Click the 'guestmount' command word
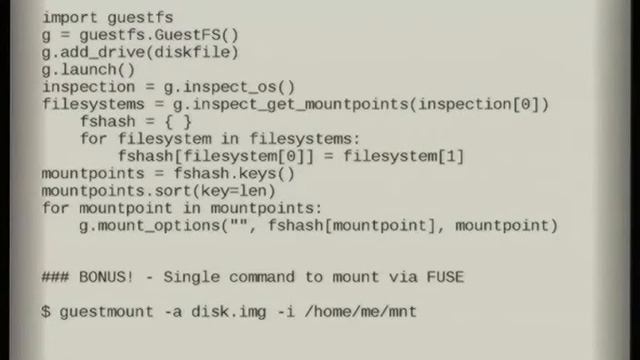This screenshot has height=360, width=640. tap(107, 312)
